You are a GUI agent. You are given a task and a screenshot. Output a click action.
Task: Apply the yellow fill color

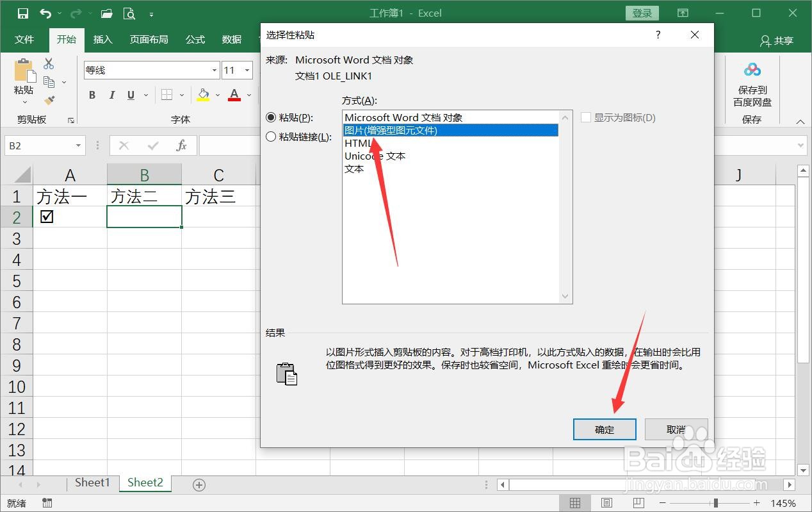point(203,95)
